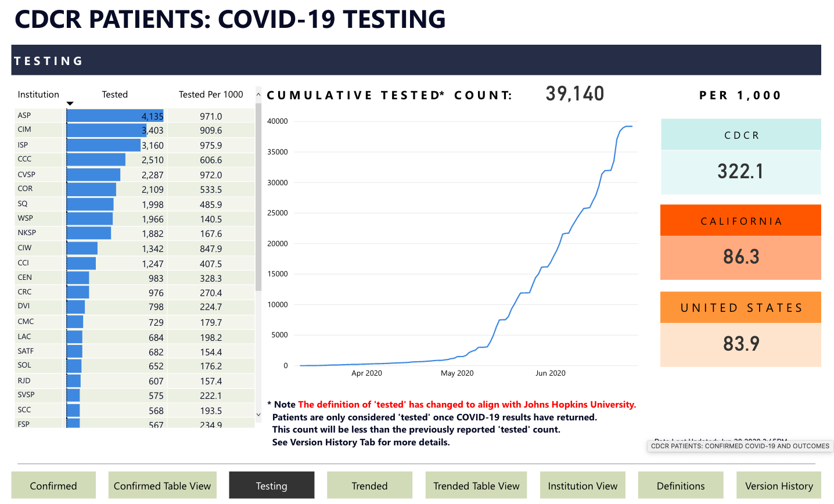This screenshot has height=504, width=834.
Task: Sort table by Tested column header
Action: [x=115, y=95]
